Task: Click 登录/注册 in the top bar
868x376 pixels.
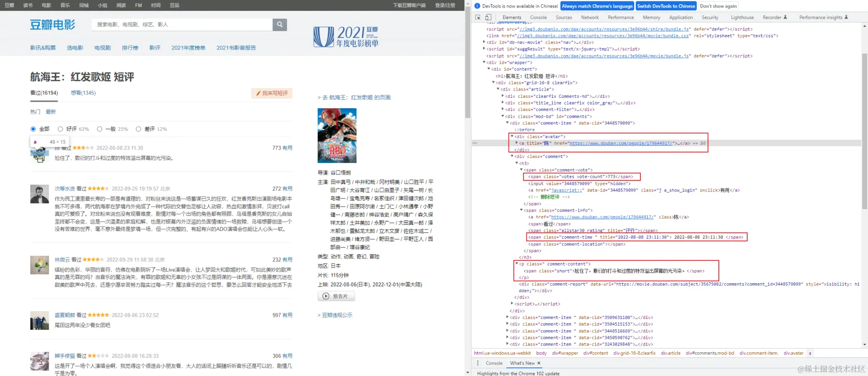Action: [445, 5]
